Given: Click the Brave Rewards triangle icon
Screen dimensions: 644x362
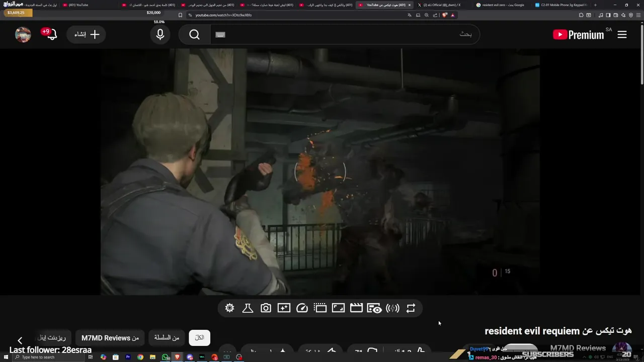Looking at the screenshot, I should pyautogui.click(x=453, y=15).
